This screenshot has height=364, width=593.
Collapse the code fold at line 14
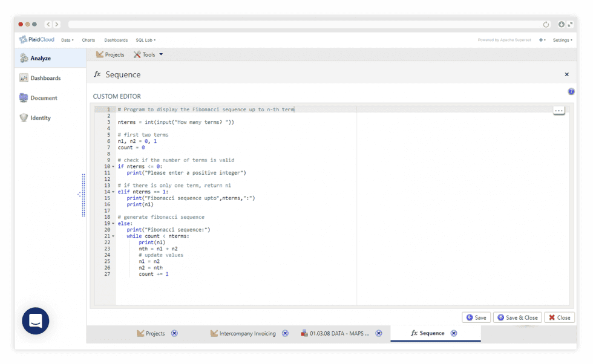113,192
